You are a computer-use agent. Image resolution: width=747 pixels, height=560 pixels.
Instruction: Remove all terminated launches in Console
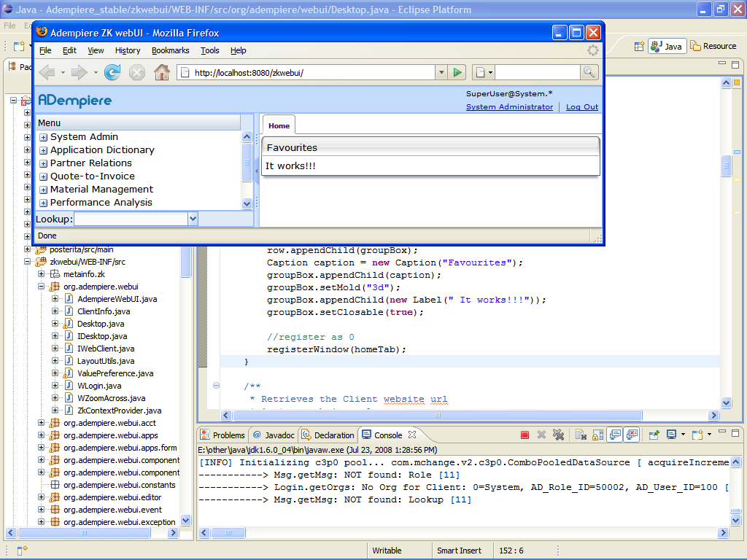pyautogui.click(x=558, y=435)
